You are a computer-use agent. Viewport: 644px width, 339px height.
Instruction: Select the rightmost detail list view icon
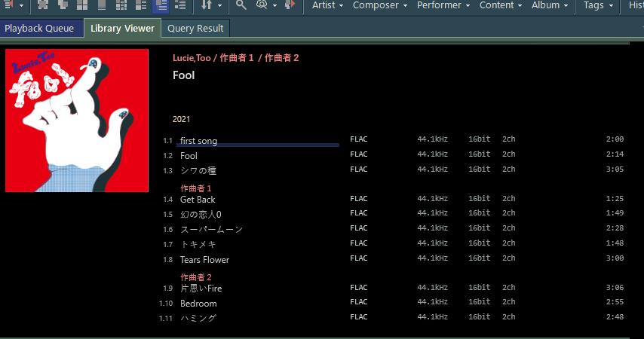180,5
